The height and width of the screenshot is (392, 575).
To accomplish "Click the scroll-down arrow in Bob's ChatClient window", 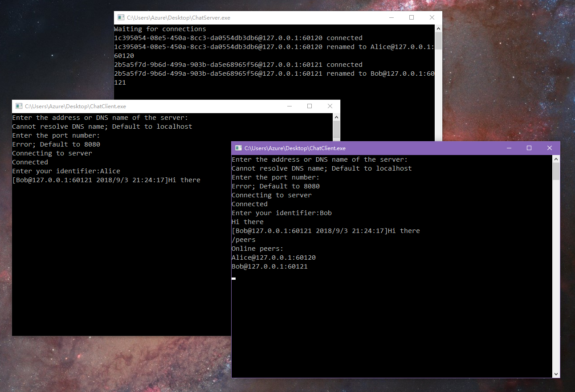I will (556, 374).
